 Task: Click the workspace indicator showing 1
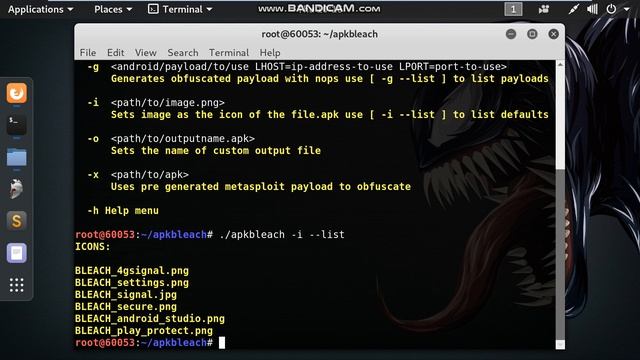(x=513, y=9)
